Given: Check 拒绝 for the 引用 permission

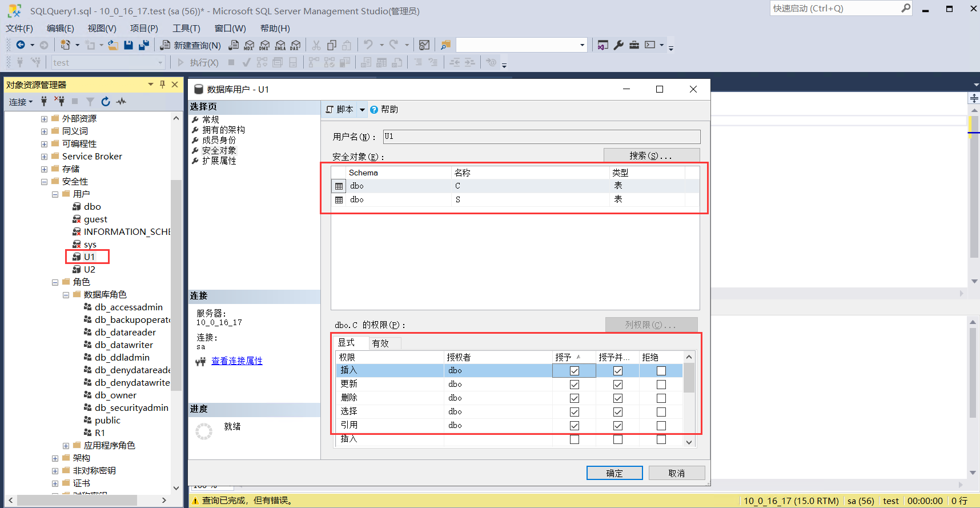Looking at the screenshot, I should pyautogui.click(x=661, y=426).
